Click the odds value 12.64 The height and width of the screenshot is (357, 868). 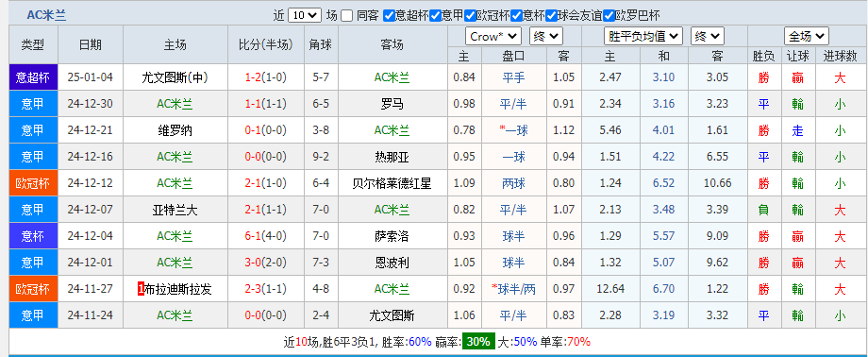[x=611, y=289]
